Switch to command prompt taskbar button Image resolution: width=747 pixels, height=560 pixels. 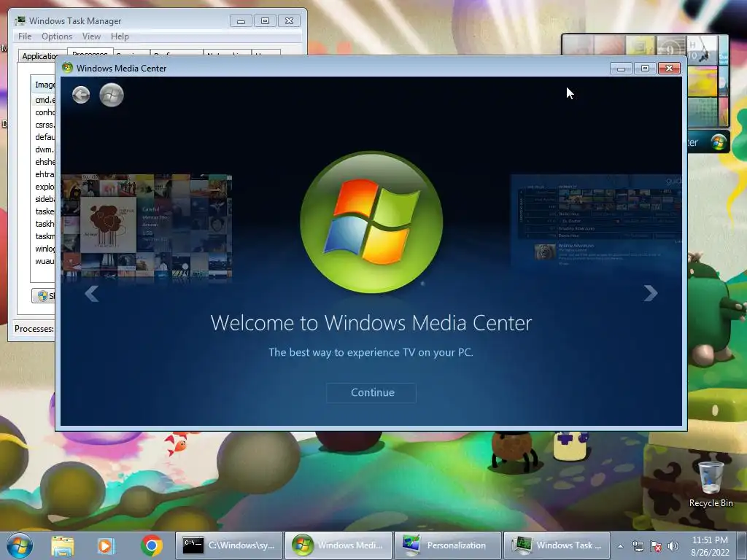click(x=229, y=545)
